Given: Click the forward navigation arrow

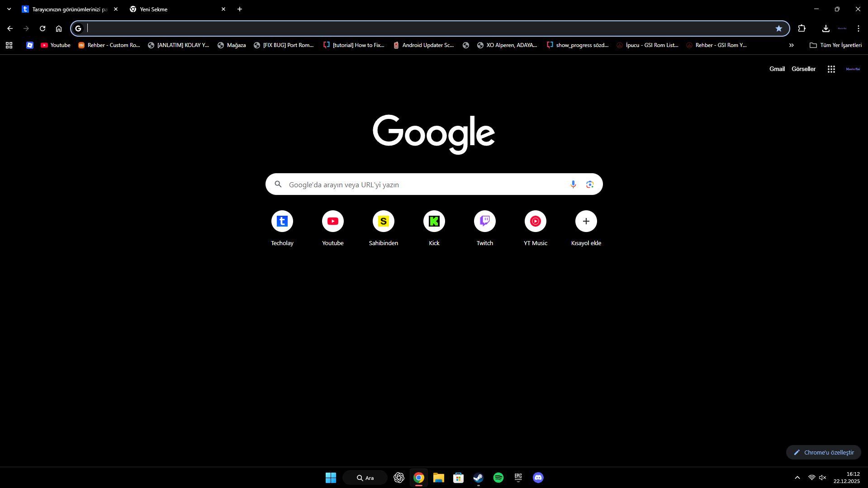Looking at the screenshot, I should (x=26, y=28).
